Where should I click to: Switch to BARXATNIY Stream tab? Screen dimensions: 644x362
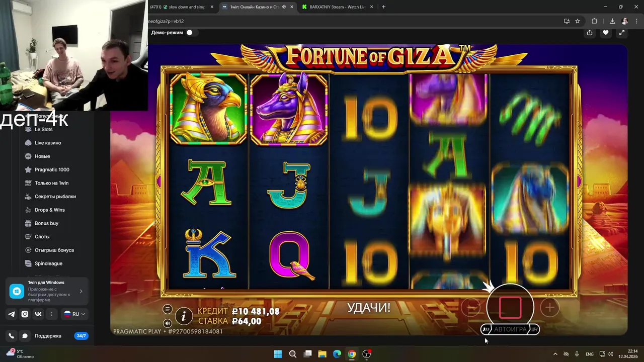point(338,7)
